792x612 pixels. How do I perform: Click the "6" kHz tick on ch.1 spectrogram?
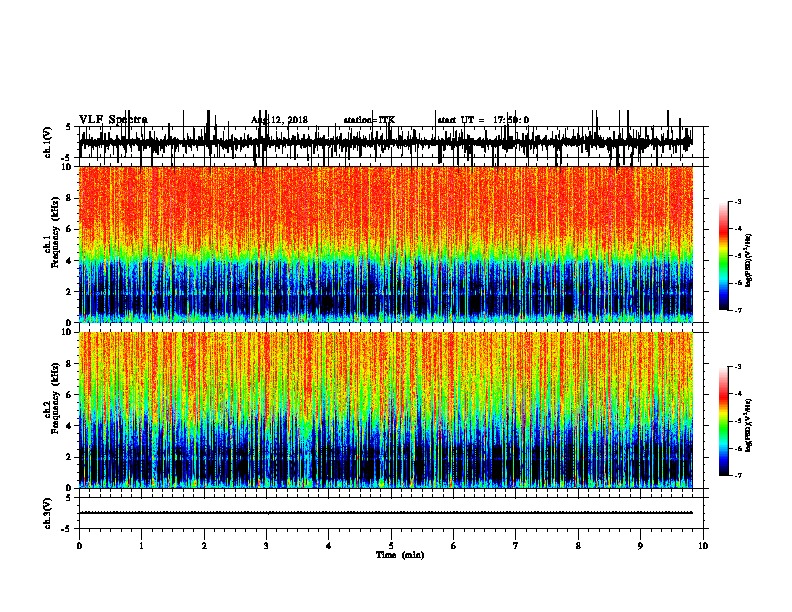(70, 229)
